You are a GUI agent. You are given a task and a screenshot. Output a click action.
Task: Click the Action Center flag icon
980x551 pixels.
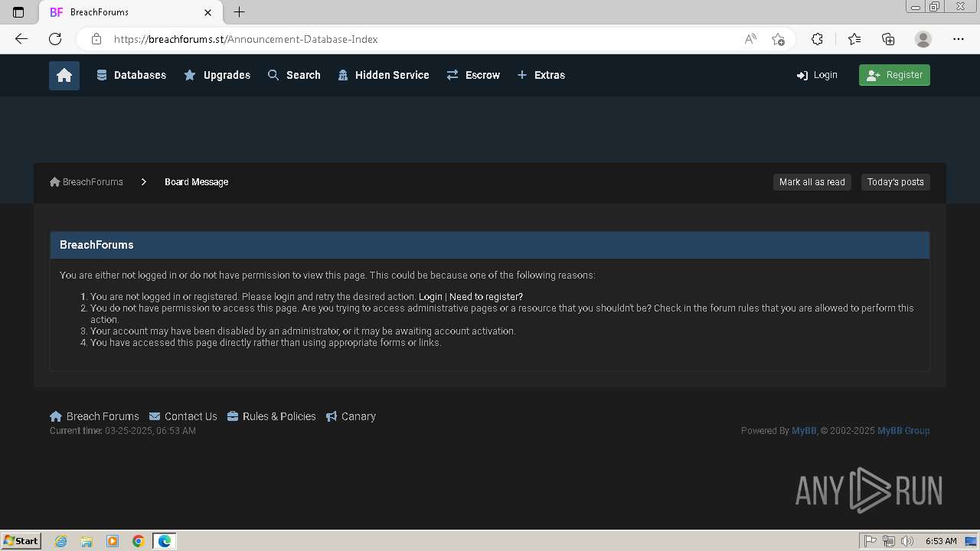pyautogui.click(x=871, y=541)
